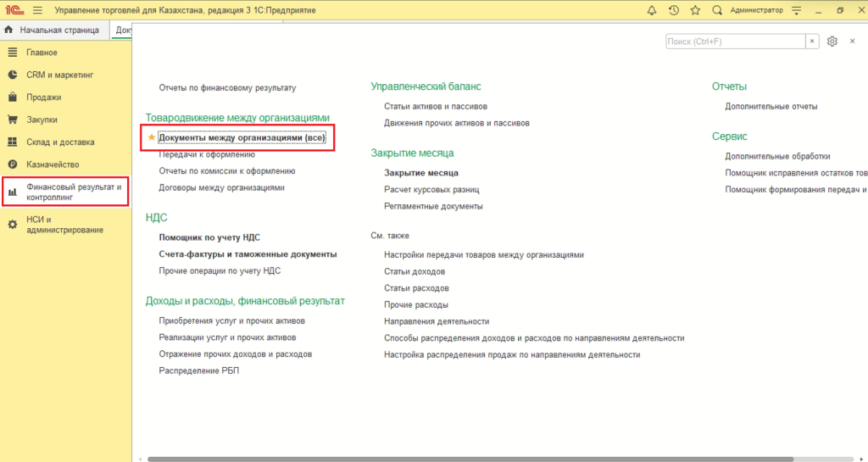Open Приобретения услуг и прочих активов

(232, 321)
